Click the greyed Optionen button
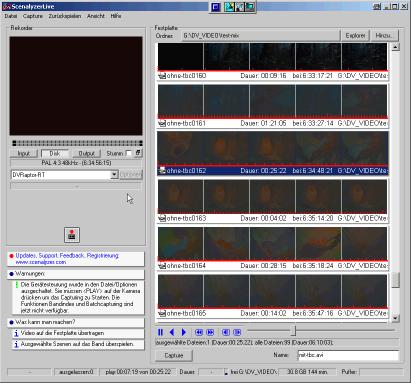411x383 pixels. tap(131, 174)
